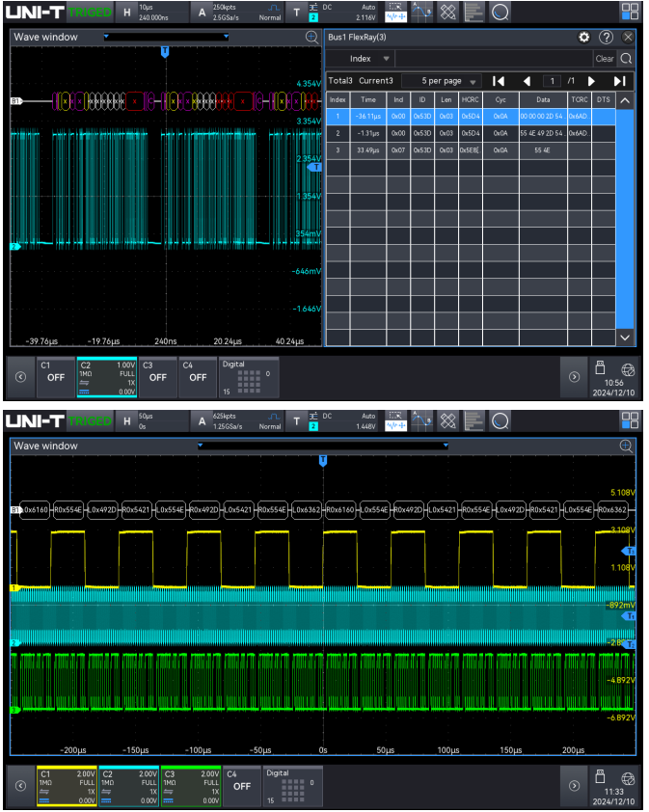Image resolution: width=649 pixels, height=812 pixels.
Task: Open the Index filter dropdown
Action: (366, 59)
